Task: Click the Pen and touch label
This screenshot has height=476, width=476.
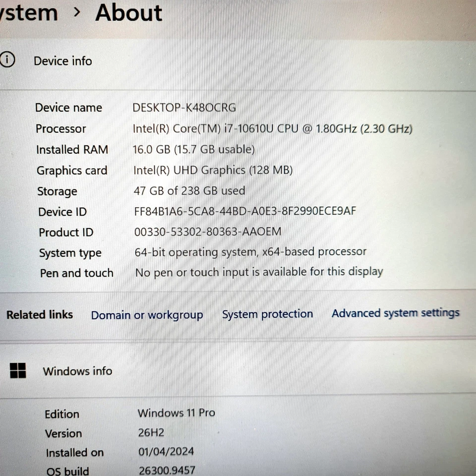Action: click(x=77, y=273)
